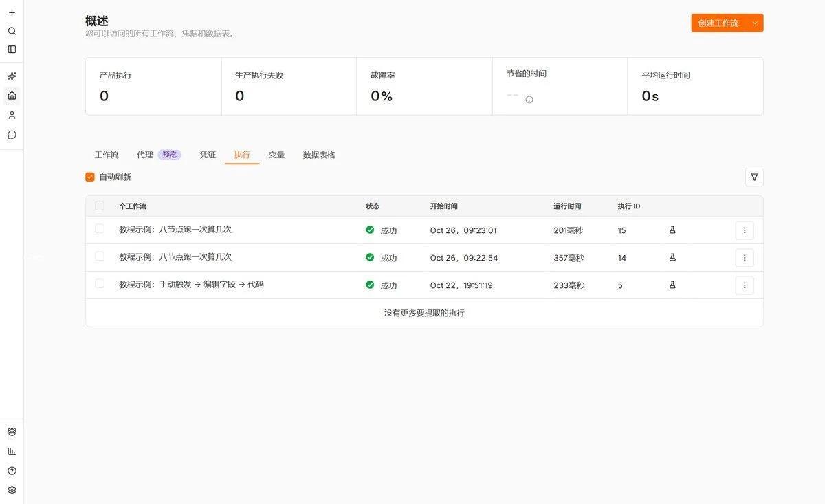Image resolution: width=825 pixels, height=504 pixels.
Task: Toggle the sidebar panel icon
Action: pyautogui.click(x=12, y=50)
